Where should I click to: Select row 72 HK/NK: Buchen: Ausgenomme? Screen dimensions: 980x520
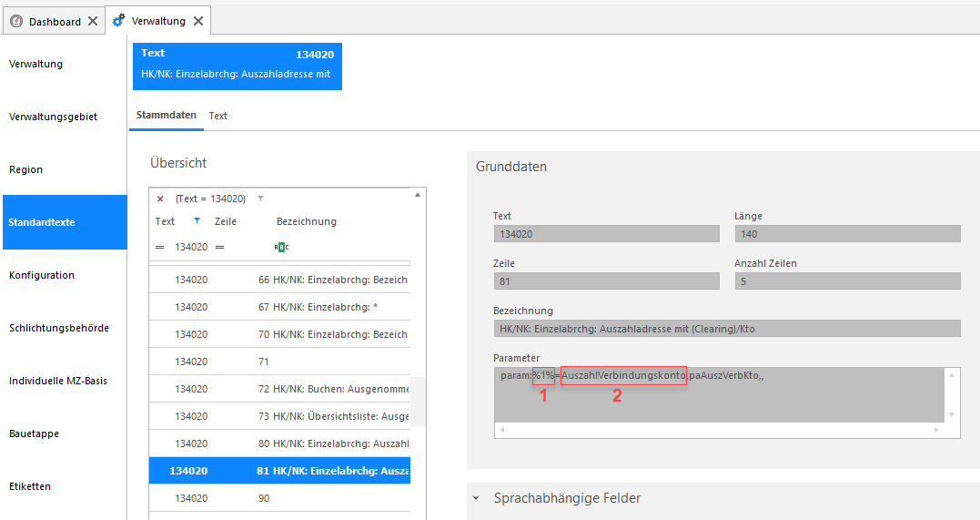coord(279,389)
